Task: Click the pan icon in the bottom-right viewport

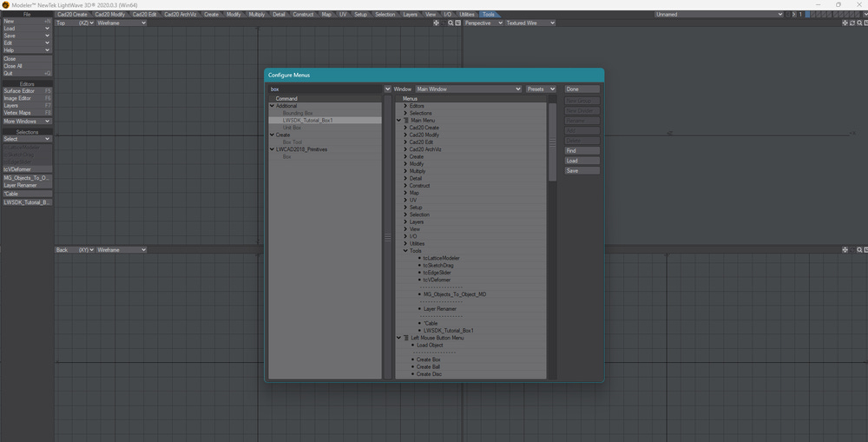Action: (x=845, y=250)
